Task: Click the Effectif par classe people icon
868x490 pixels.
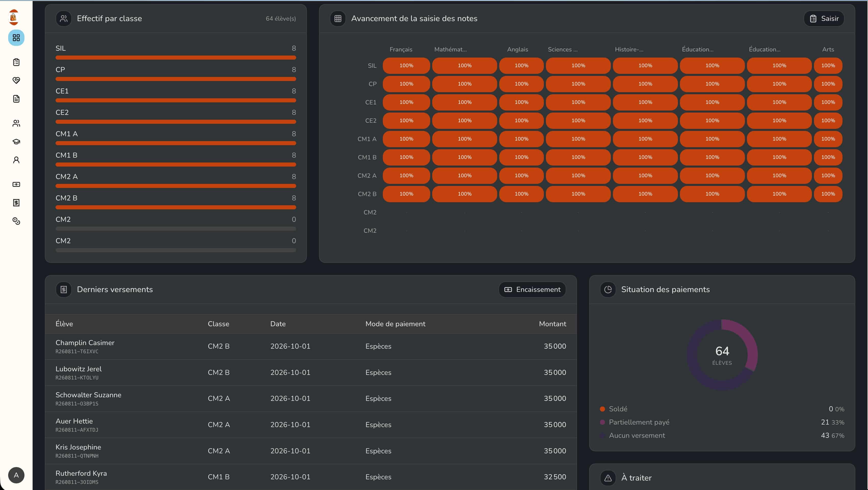Action: click(64, 19)
